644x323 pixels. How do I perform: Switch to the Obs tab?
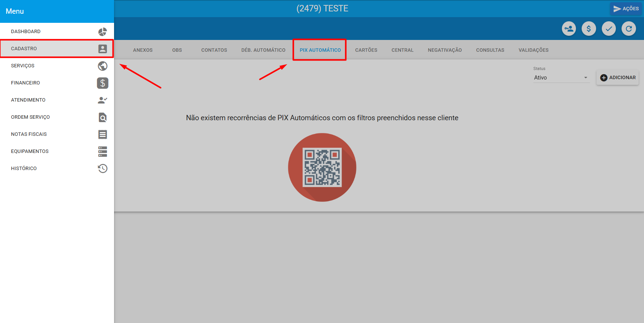177,50
